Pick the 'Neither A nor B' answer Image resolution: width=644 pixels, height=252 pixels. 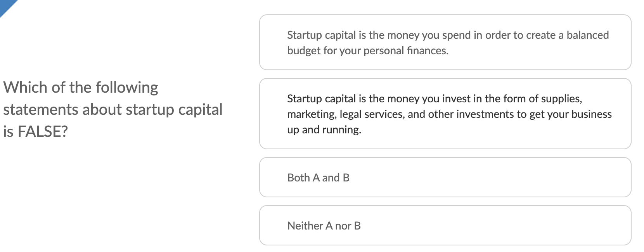pyautogui.click(x=445, y=225)
